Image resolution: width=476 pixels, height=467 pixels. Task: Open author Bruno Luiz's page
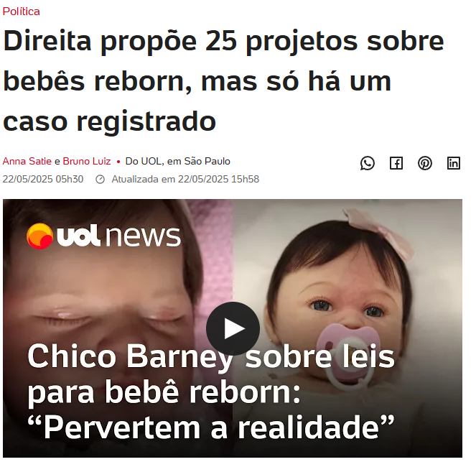click(x=87, y=161)
